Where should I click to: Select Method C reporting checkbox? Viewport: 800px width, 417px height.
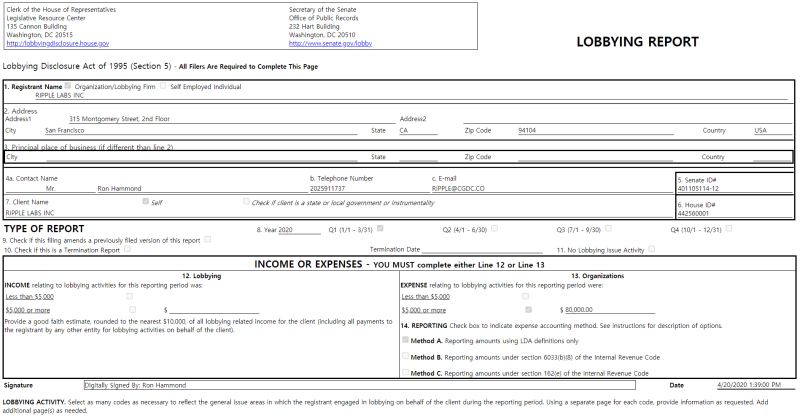[x=405, y=372]
